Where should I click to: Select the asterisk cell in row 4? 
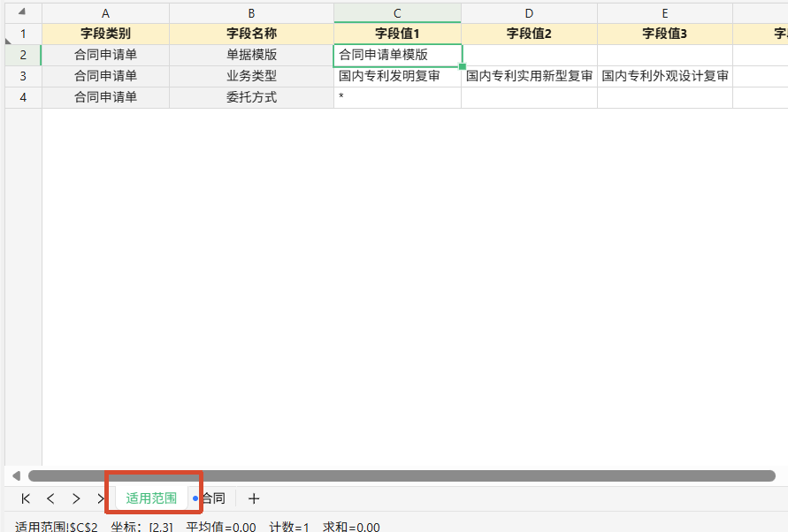[x=397, y=97]
